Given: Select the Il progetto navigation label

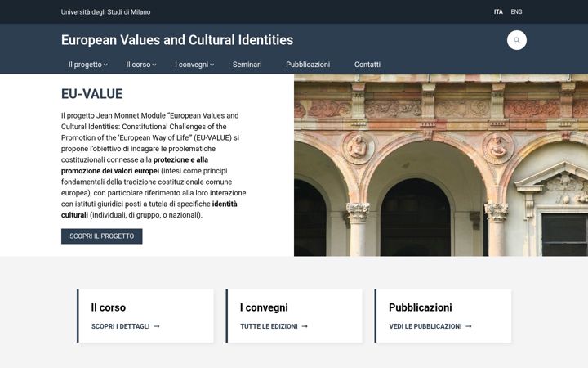Looking at the screenshot, I should (85, 65).
